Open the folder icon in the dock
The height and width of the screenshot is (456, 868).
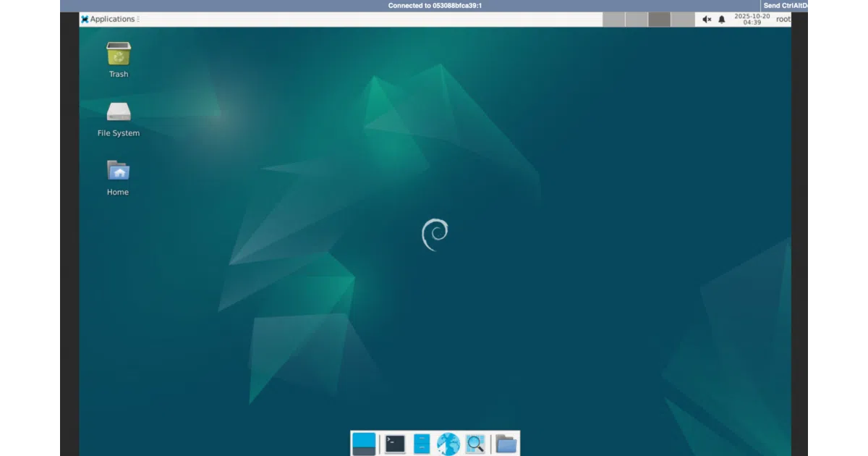click(x=506, y=444)
